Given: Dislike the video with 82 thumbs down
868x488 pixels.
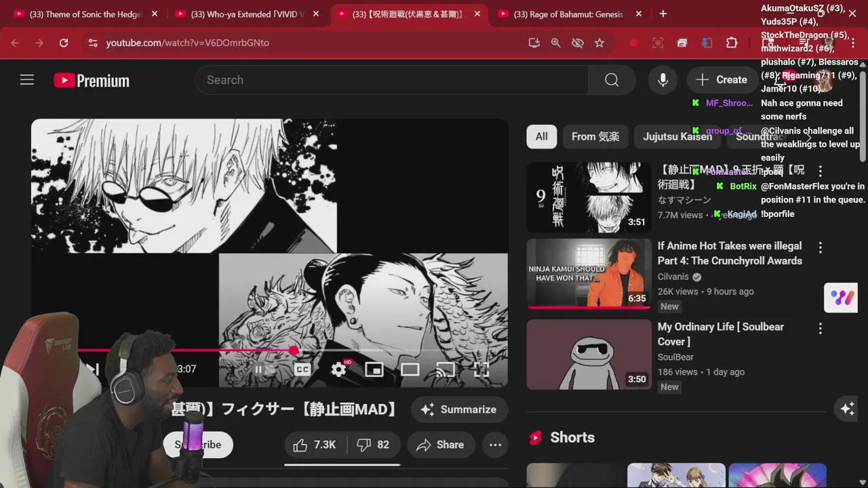Looking at the screenshot, I should click(x=374, y=445).
